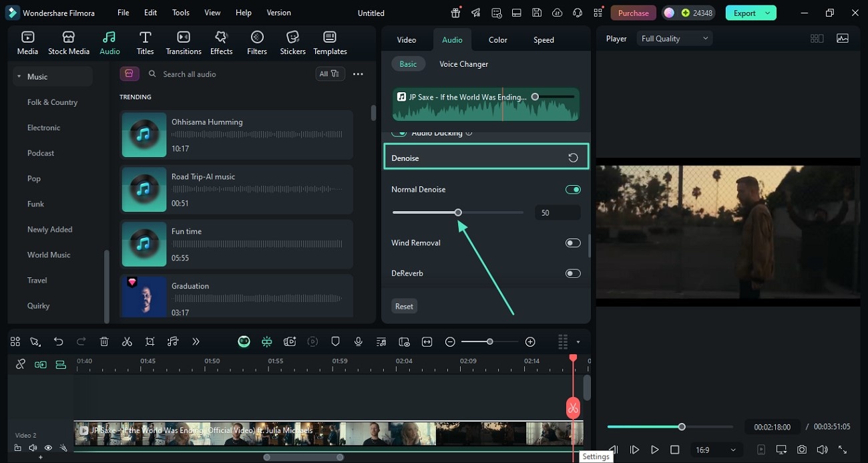
Task: Open the View menu
Action: (212, 13)
